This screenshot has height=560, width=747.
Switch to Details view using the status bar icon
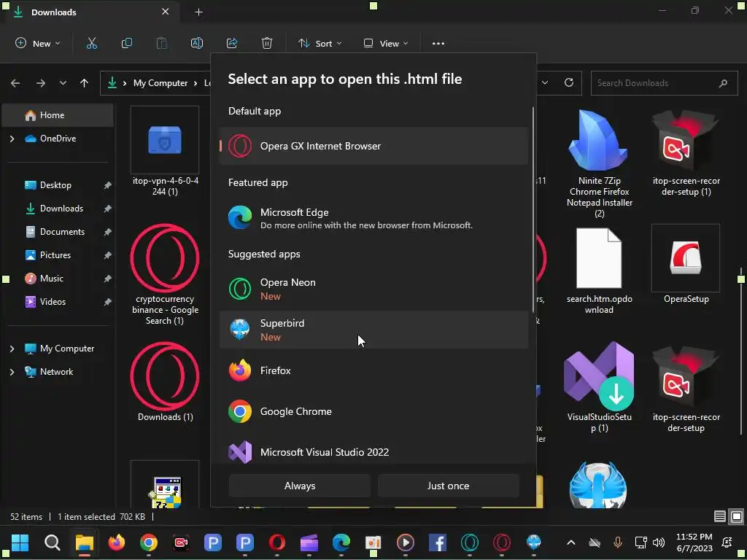tap(720, 517)
